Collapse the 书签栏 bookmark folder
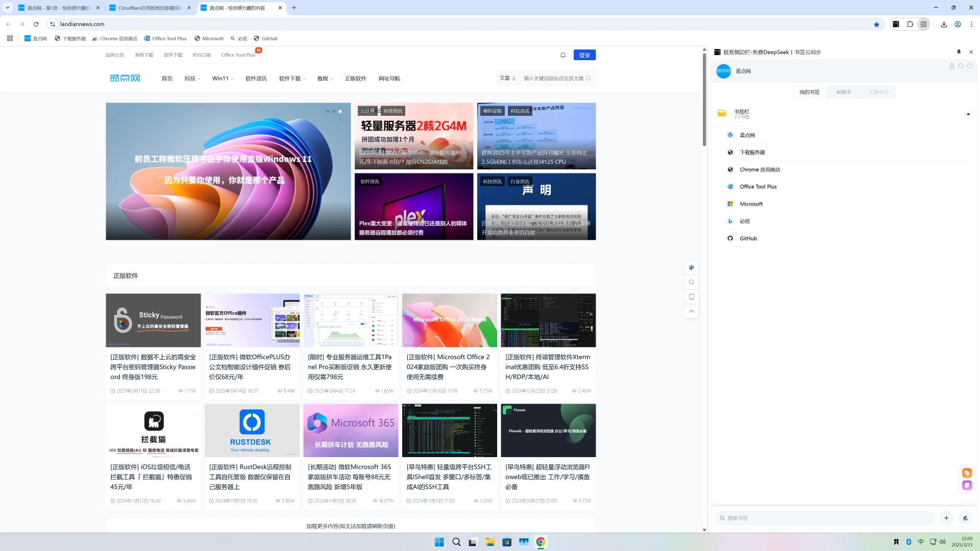This screenshot has height=551, width=980. [x=968, y=114]
